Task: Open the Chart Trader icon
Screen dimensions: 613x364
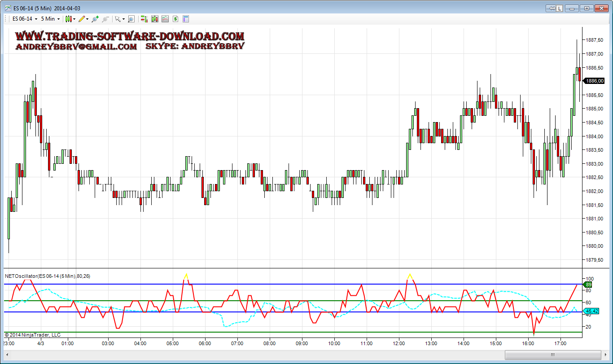Action: [144, 19]
